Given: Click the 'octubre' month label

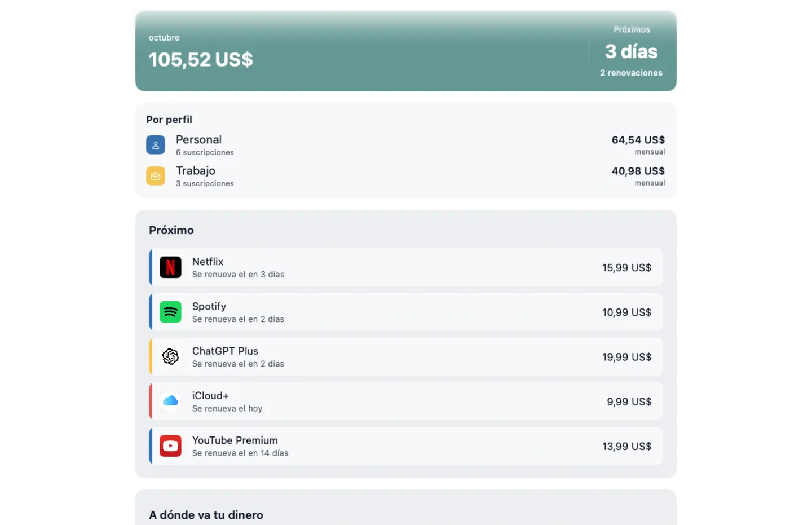Looking at the screenshot, I should pos(164,38).
